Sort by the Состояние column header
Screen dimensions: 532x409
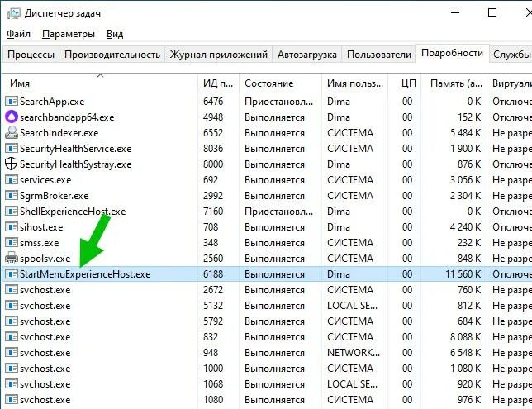280,83
